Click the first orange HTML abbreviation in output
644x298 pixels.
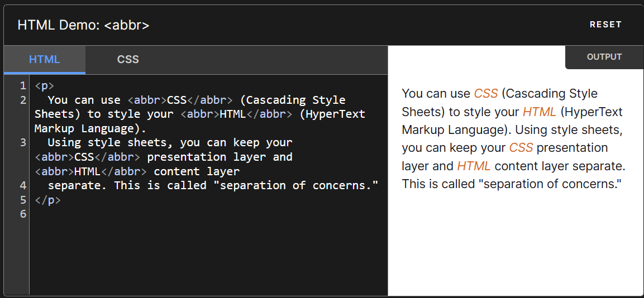point(539,112)
